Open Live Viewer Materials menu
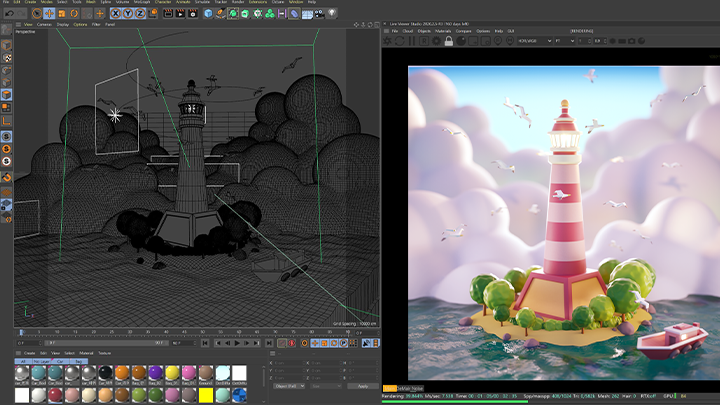 pyautogui.click(x=443, y=31)
